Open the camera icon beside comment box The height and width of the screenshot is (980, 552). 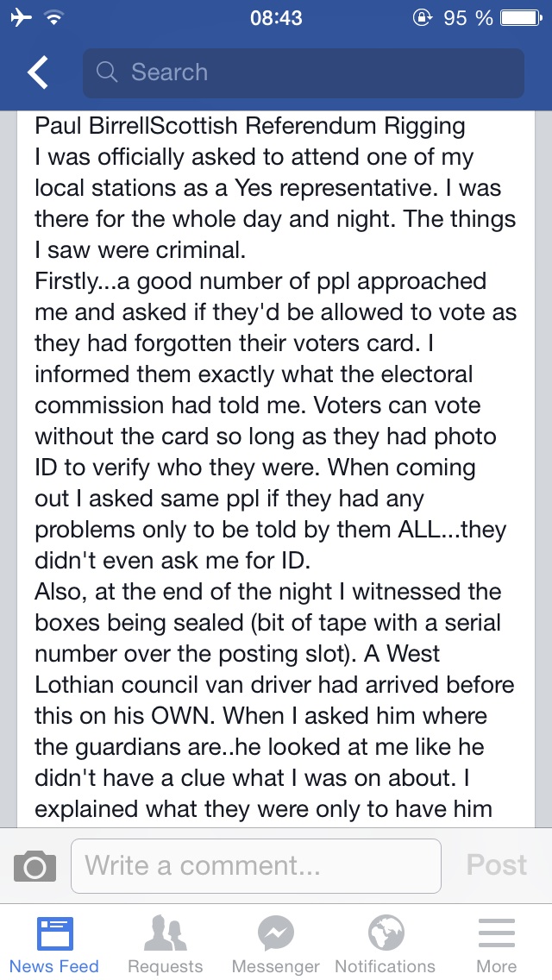(34, 865)
